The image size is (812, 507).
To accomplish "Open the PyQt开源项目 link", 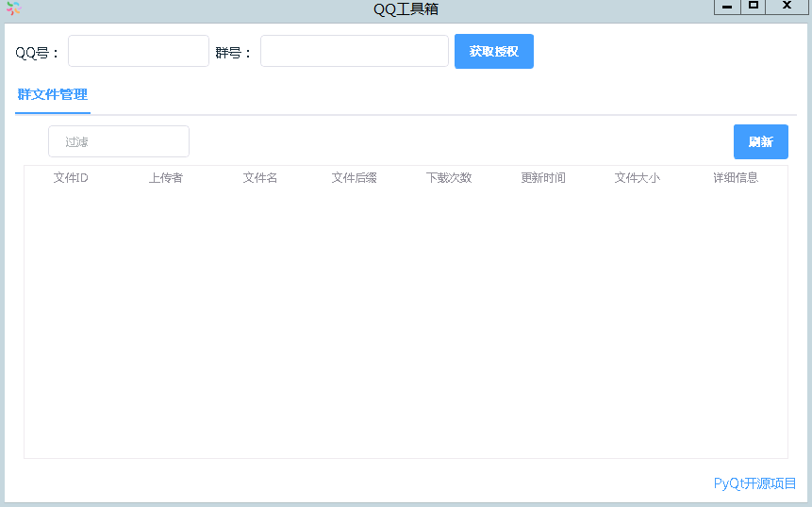I will tap(754, 483).
